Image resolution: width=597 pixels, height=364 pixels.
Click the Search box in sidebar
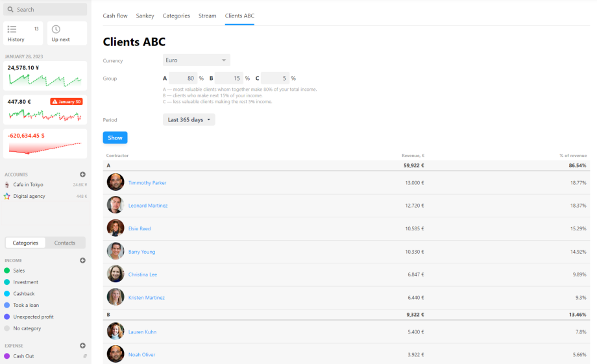coord(45,10)
